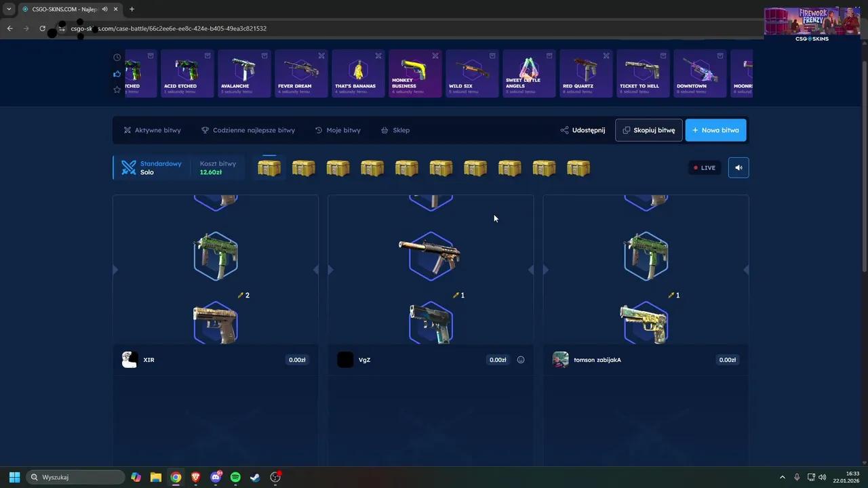The height and width of the screenshot is (488, 868).
Task: Click the clock icon for recent drops
Action: click(117, 58)
